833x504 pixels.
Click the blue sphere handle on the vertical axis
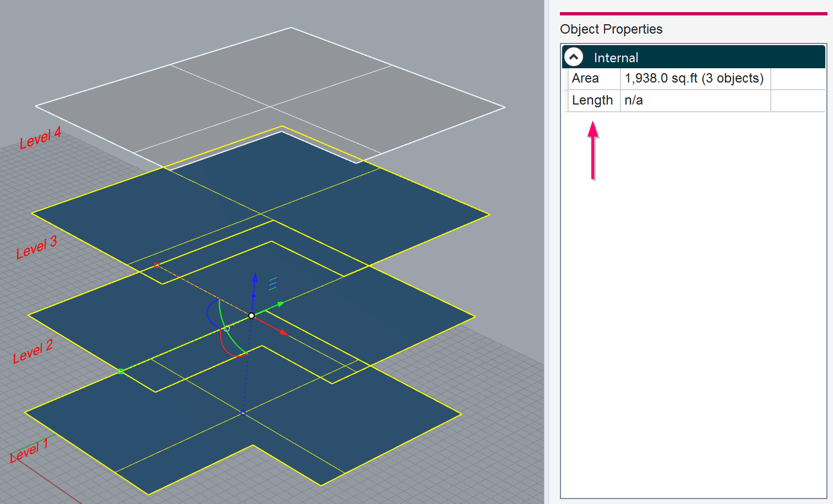(x=253, y=295)
